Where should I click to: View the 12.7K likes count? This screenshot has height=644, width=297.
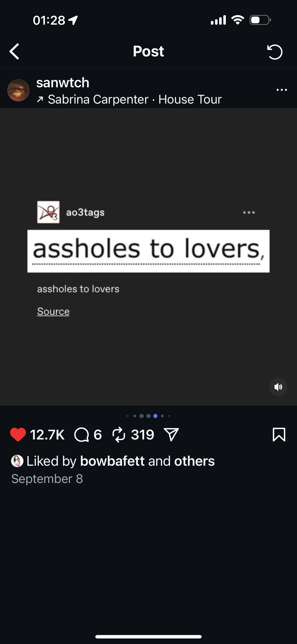[47, 434]
